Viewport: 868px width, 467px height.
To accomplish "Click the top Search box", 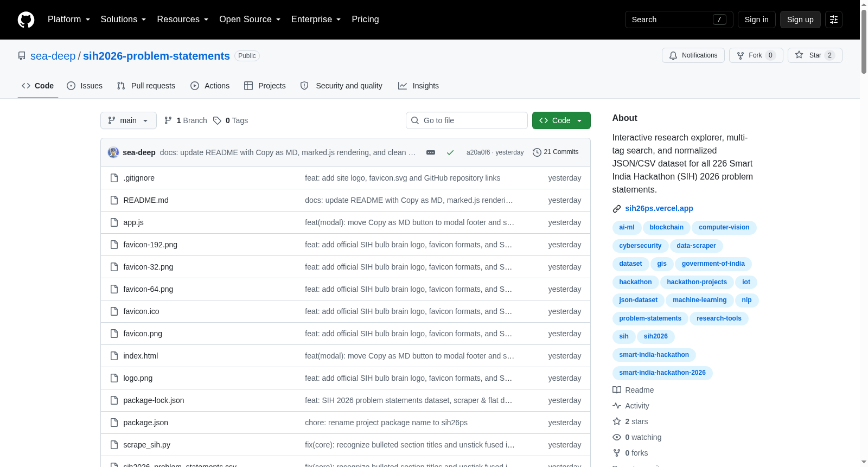I will click(x=679, y=20).
